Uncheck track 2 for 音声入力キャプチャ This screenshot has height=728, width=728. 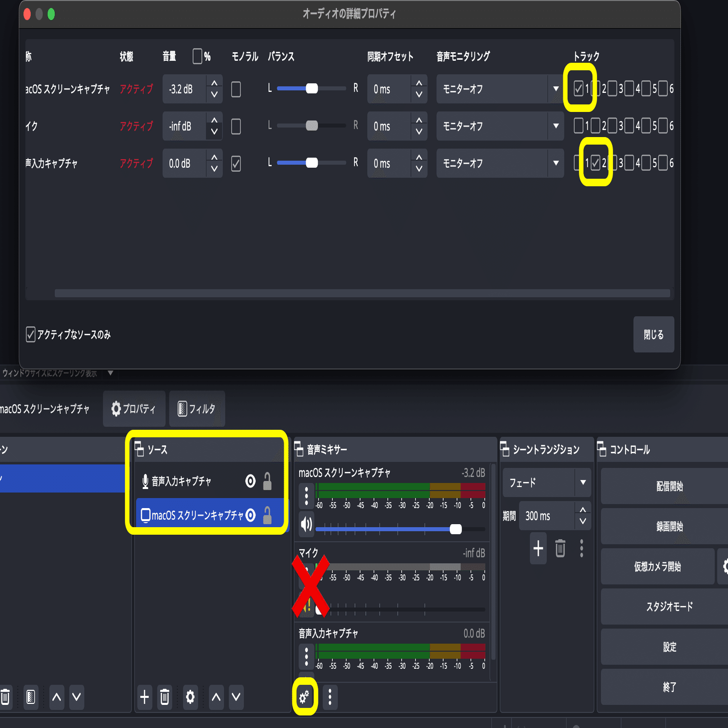pyautogui.click(x=595, y=163)
